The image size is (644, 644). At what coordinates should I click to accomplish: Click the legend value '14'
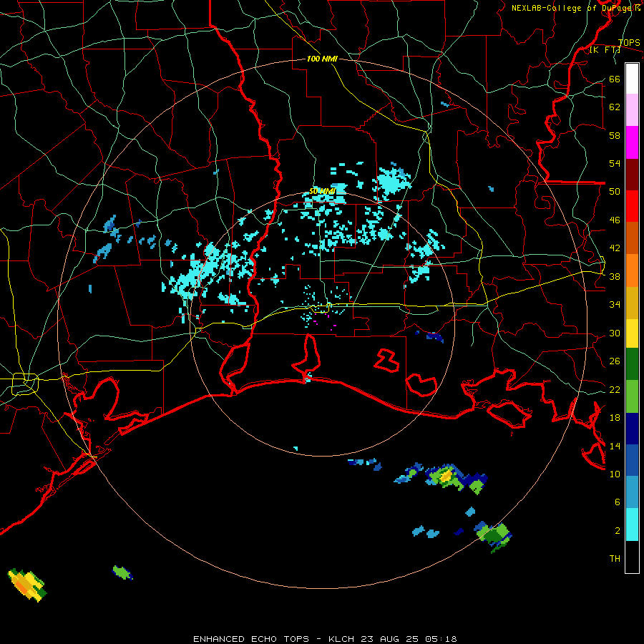pyautogui.click(x=615, y=446)
